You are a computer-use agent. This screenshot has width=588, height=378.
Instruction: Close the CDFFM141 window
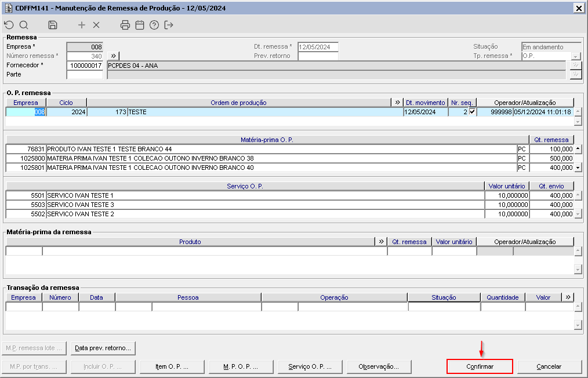pyautogui.click(x=579, y=8)
